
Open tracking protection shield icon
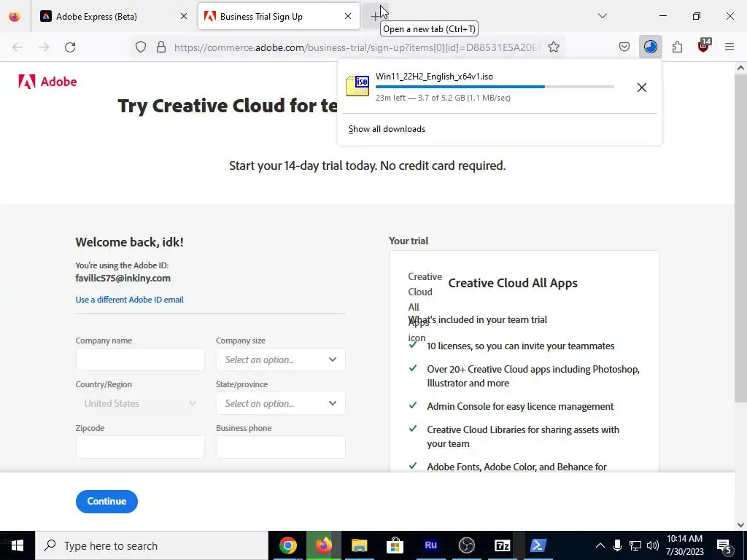click(141, 47)
